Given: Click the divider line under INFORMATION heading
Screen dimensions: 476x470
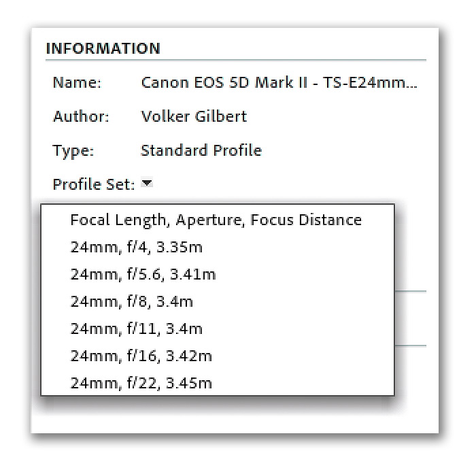Looking at the screenshot, I should 236,60.
